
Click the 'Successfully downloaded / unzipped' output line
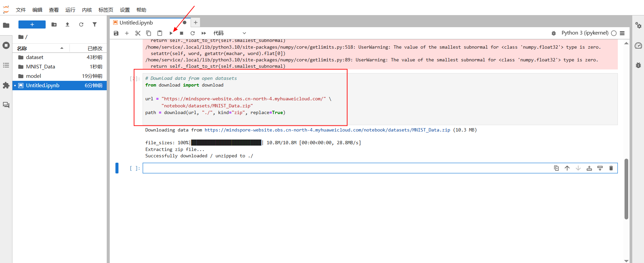(199, 156)
